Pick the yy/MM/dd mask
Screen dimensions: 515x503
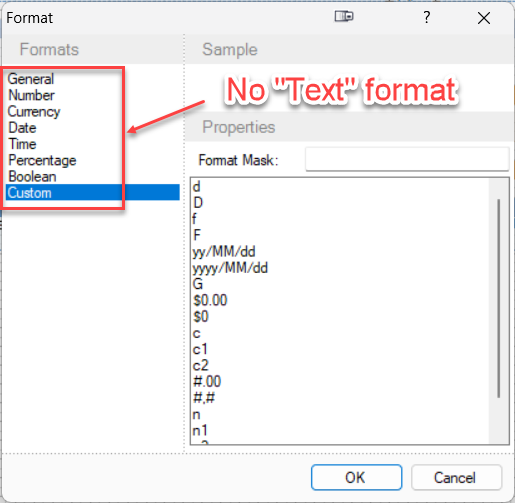click(x=224, y=252)
